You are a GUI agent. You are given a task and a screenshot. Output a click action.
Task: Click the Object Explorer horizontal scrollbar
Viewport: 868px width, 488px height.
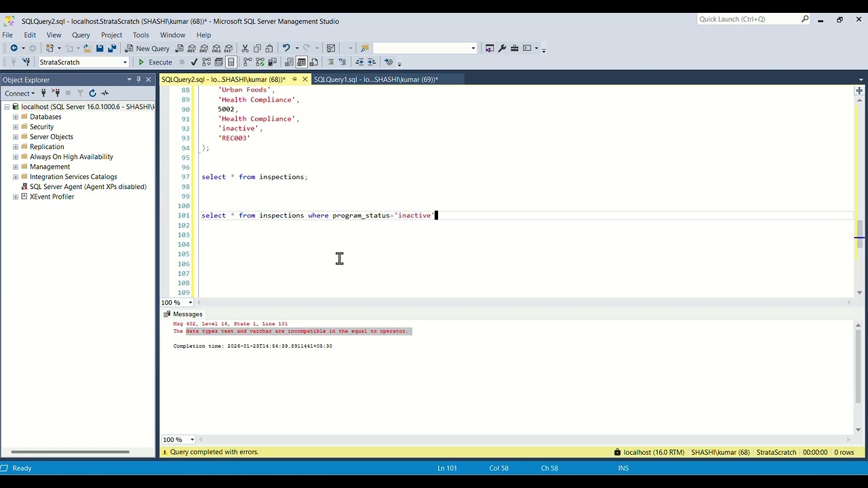tap(70, 451)
